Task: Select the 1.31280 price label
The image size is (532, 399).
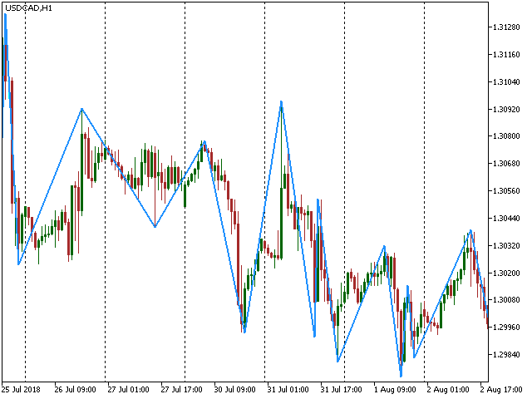Action: [x=506, y=27]
